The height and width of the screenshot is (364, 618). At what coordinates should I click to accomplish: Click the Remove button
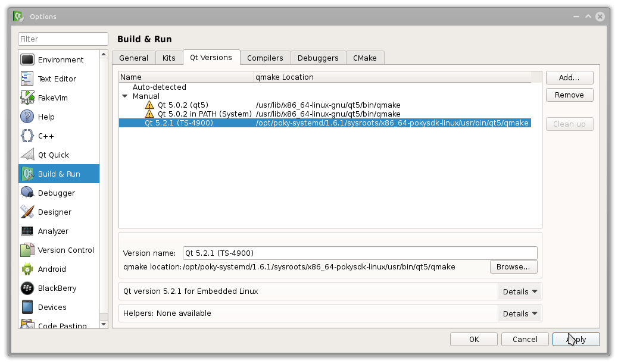[x=569, y=95]
